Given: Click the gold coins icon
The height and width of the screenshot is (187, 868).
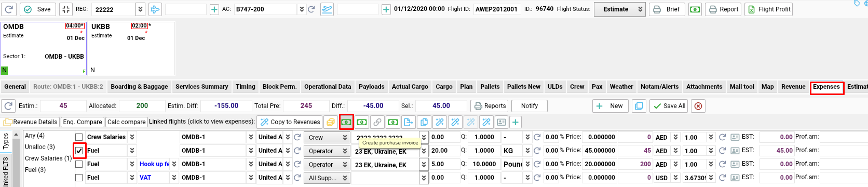Looking at the screenshot, I should (330, 122).
